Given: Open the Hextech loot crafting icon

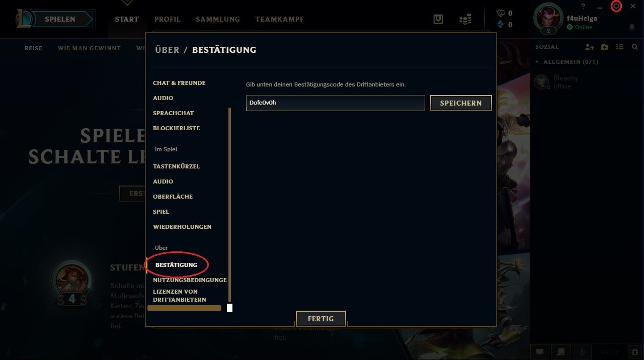Looking at the screenshot, I should pos(438,19).
